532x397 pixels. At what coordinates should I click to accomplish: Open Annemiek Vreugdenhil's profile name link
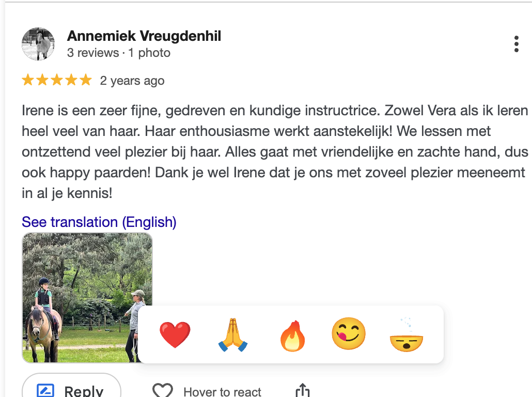(144, 36)
